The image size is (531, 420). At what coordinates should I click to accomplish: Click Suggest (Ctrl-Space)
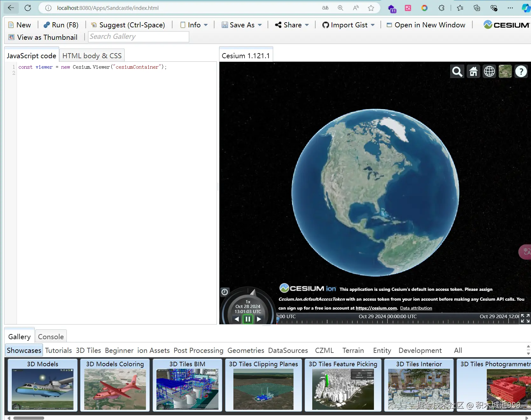point(128,25)
